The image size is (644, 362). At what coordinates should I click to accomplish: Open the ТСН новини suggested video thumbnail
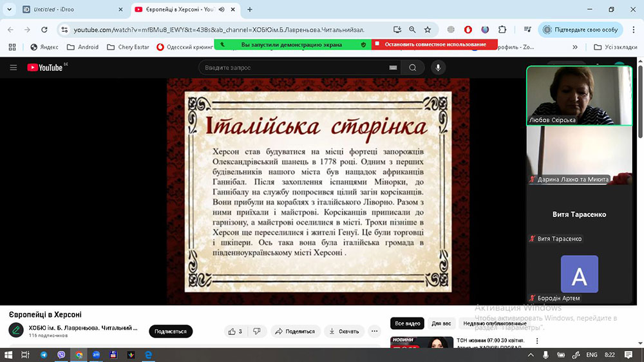point(422,342)
